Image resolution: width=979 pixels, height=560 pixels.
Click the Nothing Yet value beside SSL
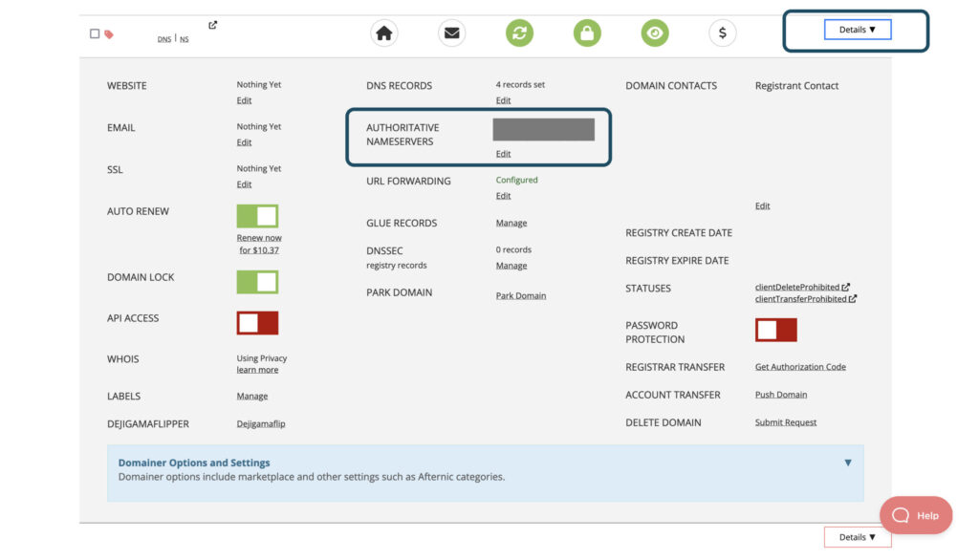coord(258,168)
